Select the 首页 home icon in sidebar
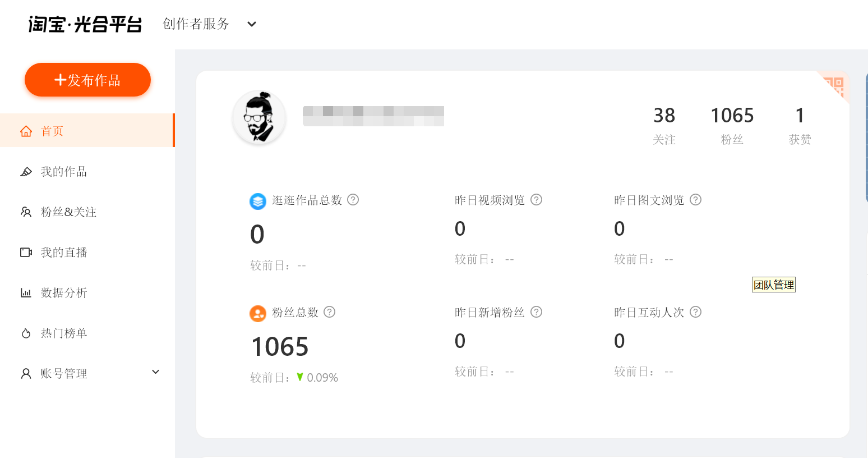The width and height of the screenshot is (868, 458). (x=26, y=130)
